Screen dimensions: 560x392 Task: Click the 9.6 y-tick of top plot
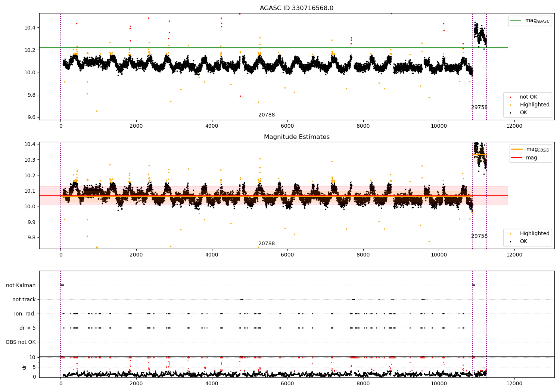31,117
